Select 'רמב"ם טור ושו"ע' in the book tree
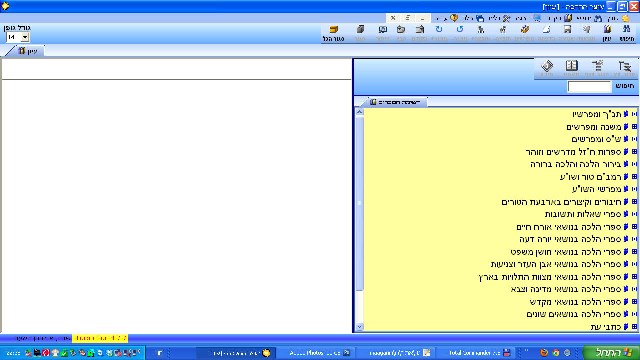This screenshot has width=640, height=360. [590, 177]
